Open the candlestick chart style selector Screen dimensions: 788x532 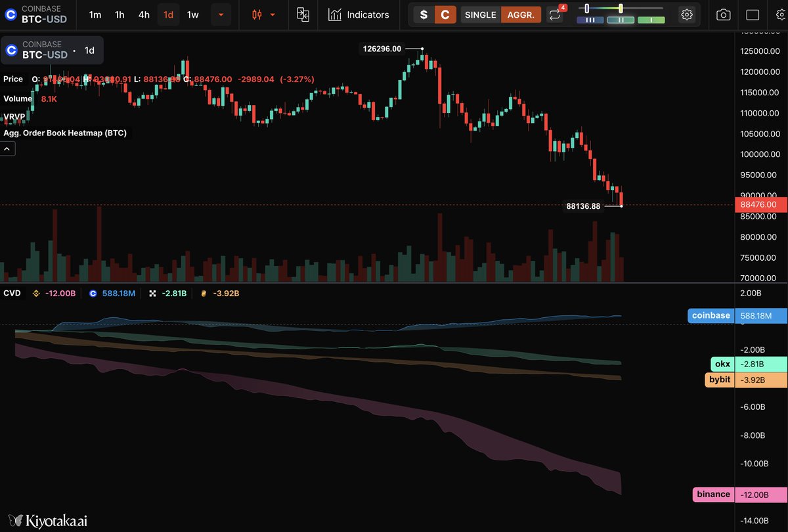(256, 14)
